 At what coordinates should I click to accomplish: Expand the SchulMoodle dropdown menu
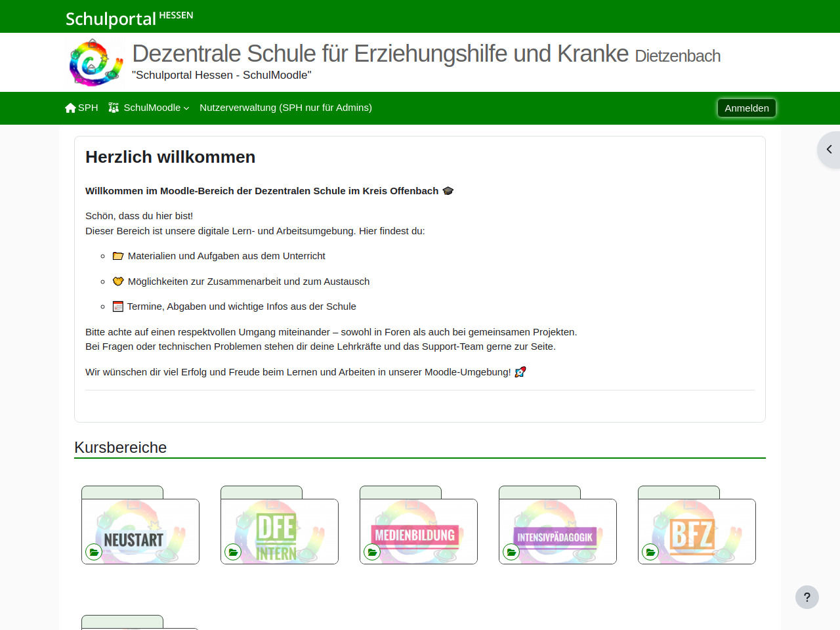pos(156,108)
